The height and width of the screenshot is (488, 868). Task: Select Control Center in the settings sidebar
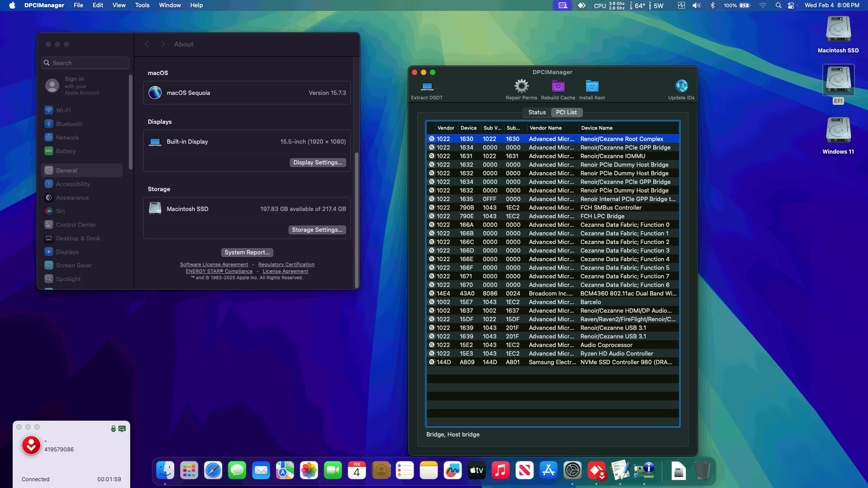pos(81,225)
